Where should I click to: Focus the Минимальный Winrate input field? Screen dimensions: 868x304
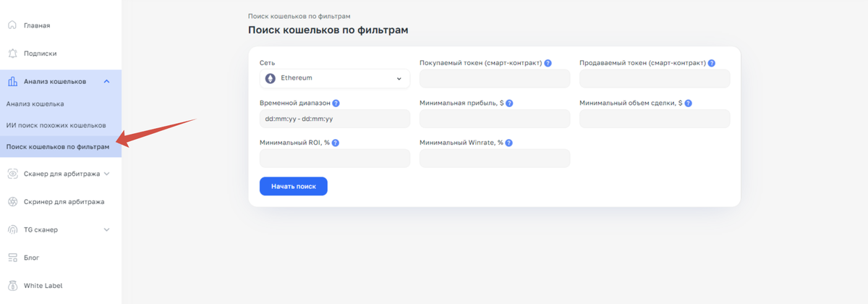(495, 159)
